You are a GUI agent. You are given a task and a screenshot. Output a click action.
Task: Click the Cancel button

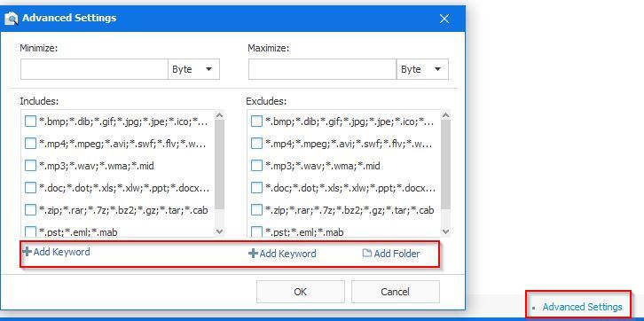pos(395,292)
